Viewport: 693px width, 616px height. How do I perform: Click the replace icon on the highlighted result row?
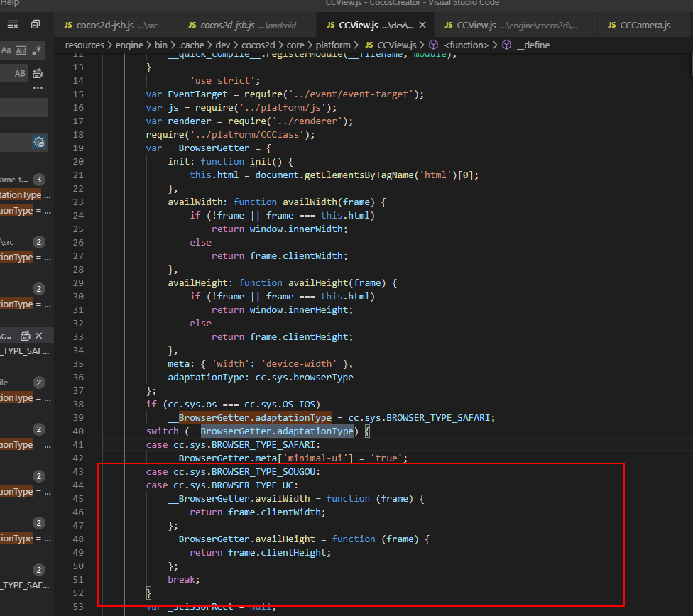25,336
